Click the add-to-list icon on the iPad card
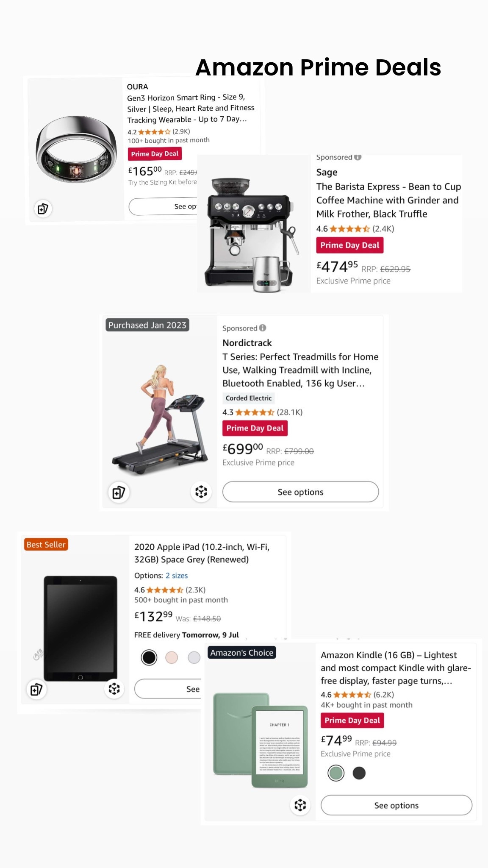 [x=36, y=689]
